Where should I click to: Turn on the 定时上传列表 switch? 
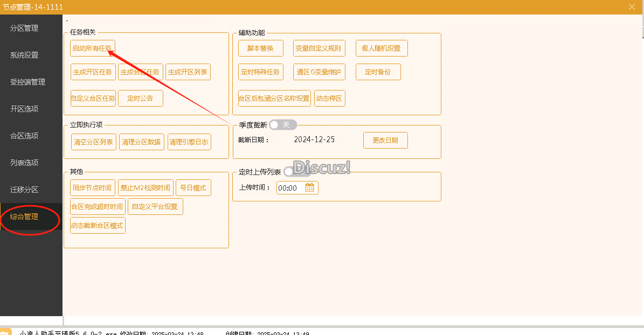tap(288, 171)
